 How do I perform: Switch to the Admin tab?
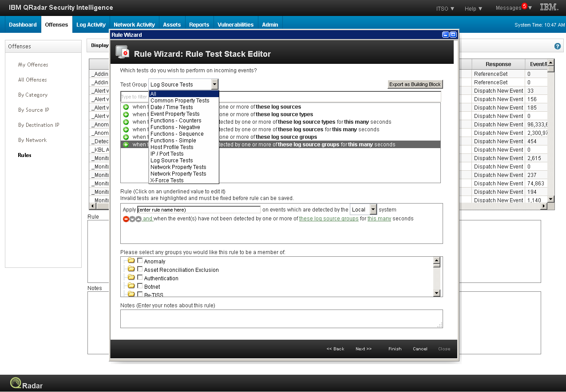[x=270, y=25]
